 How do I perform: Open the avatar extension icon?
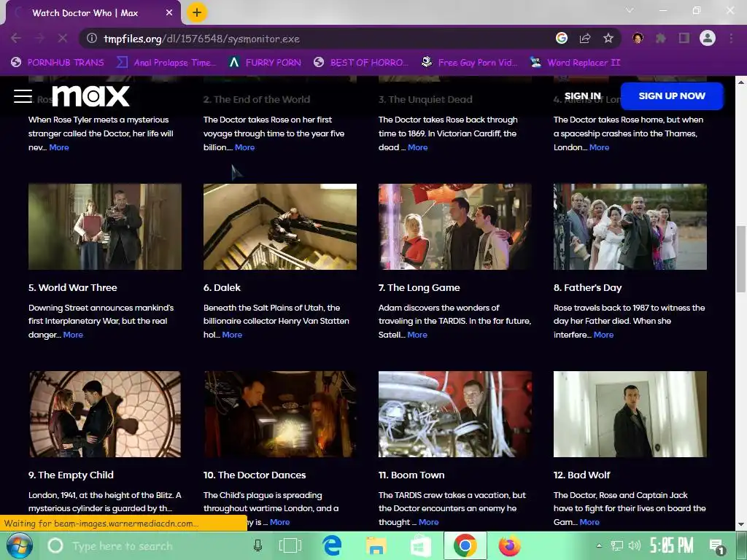pyautogui.click(x=638, y=38)
